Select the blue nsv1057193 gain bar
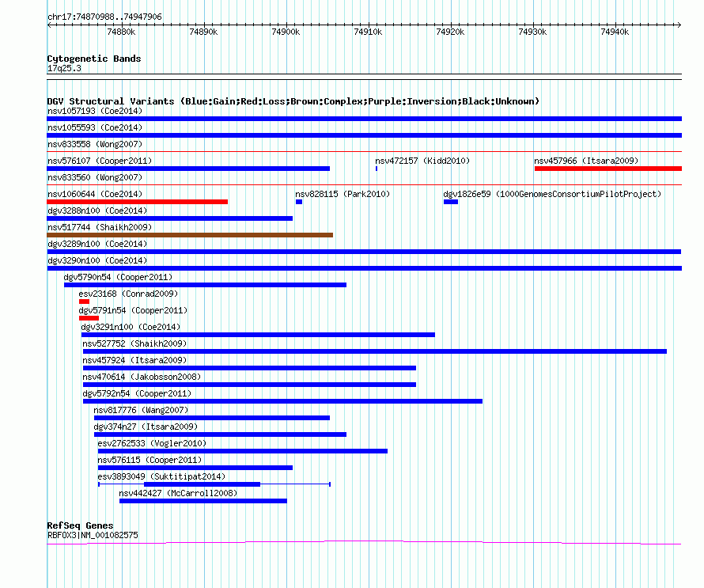Screen dimensions: 704x588 click(364, 119)
